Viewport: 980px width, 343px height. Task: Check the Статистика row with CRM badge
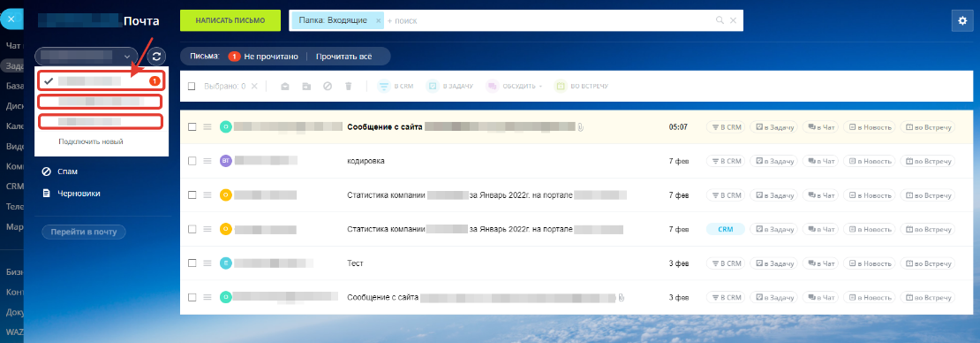pyautogui.click(x=192, y=229)
